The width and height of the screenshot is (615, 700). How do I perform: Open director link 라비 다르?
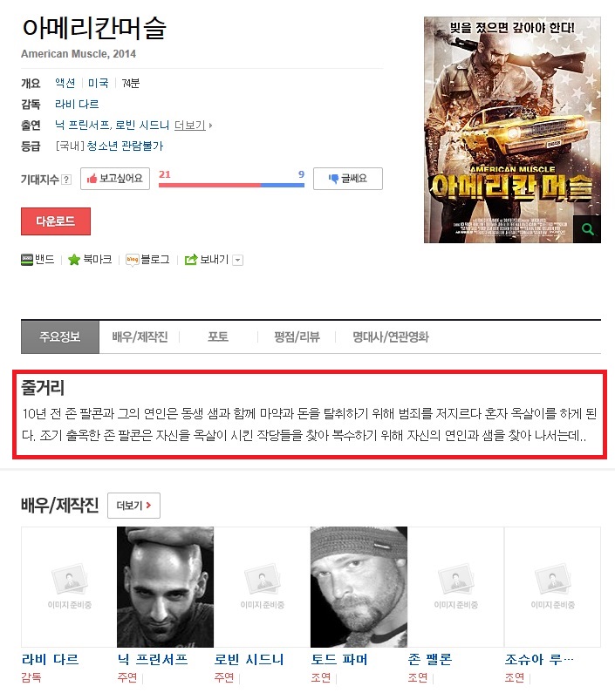pyautogui.click(x=77, y=104)
